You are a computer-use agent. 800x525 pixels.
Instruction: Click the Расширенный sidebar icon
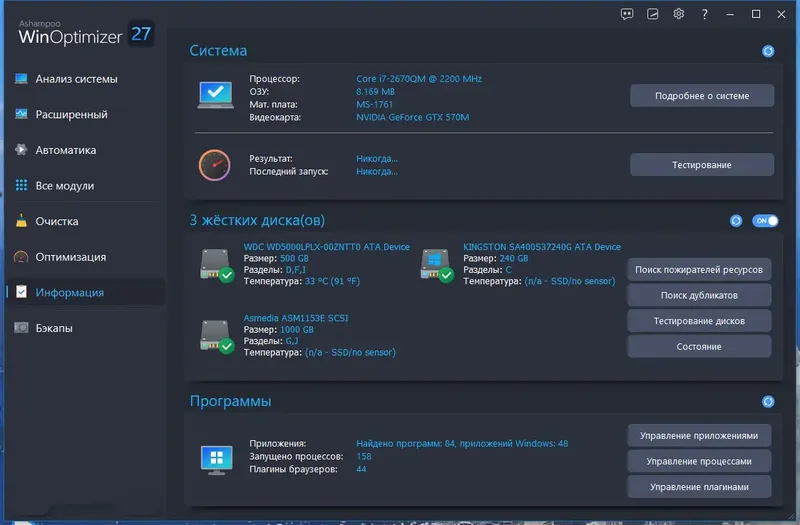tap(21, 114)
